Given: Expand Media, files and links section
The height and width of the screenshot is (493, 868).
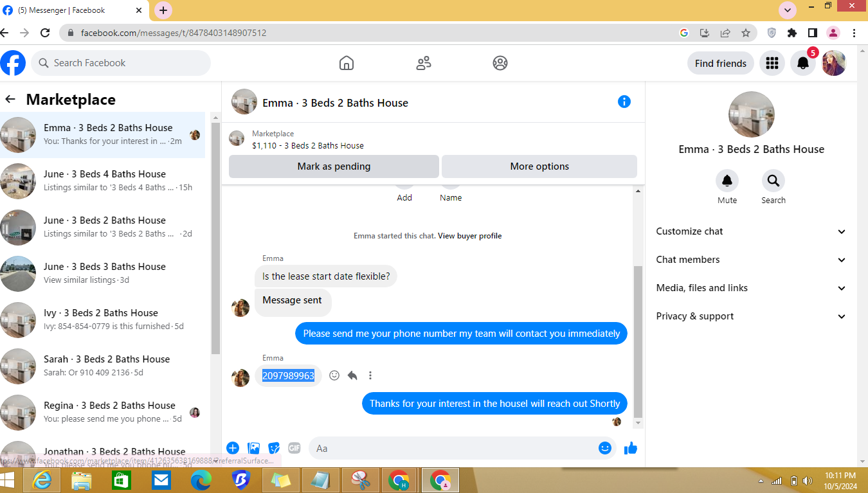Looking at the screenshot, I should pos(751,288).
